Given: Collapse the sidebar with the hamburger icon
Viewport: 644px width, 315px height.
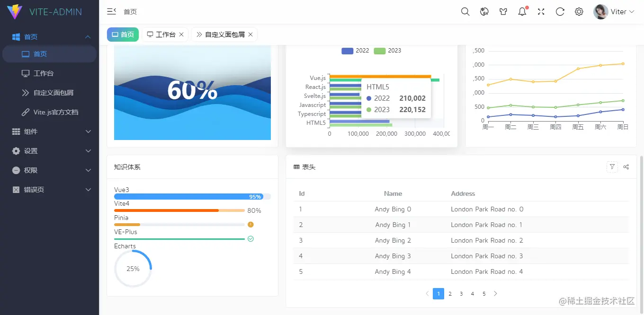Looking at the screenshot, I should [x=111, y=11].
